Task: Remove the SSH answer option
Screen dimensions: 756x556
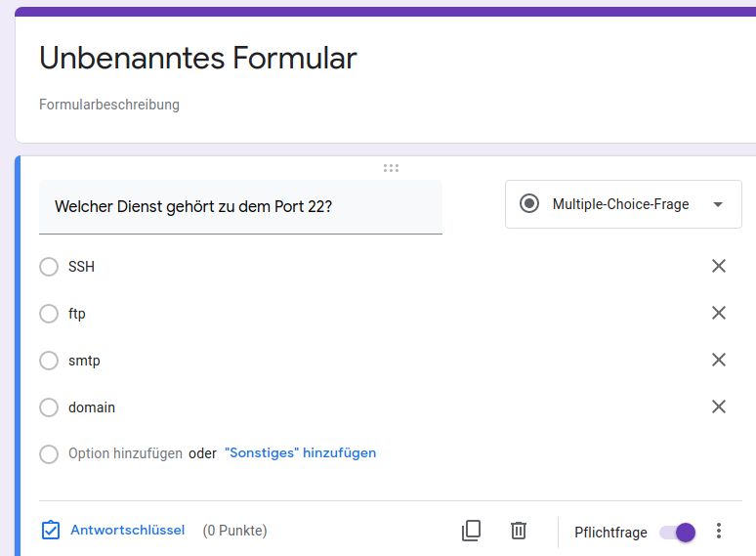Action: [719, 267]
